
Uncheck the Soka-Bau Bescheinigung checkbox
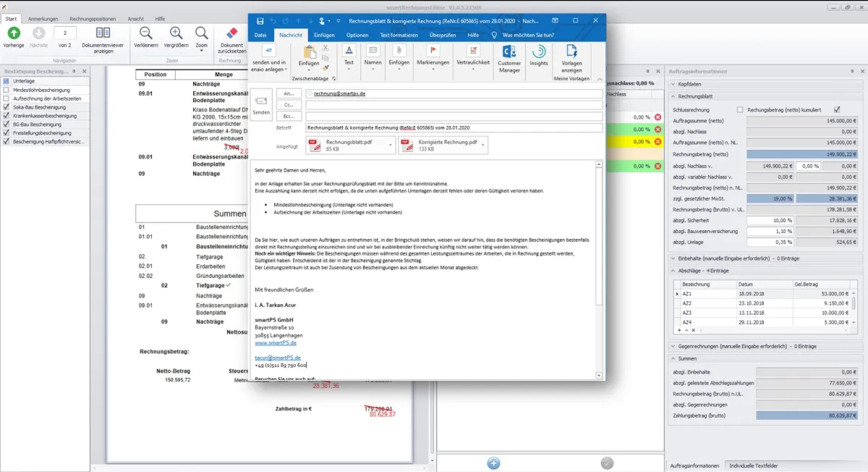click(7, 107)
